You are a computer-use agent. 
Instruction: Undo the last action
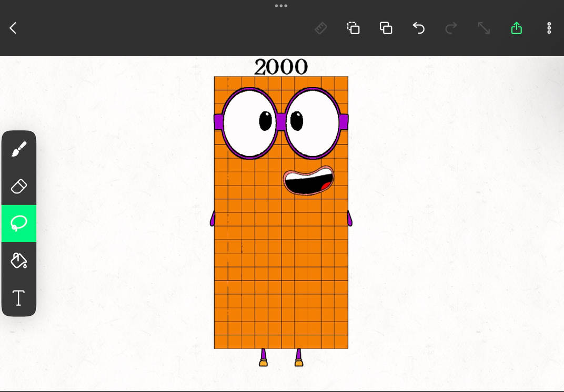click(x=418, y=28)
